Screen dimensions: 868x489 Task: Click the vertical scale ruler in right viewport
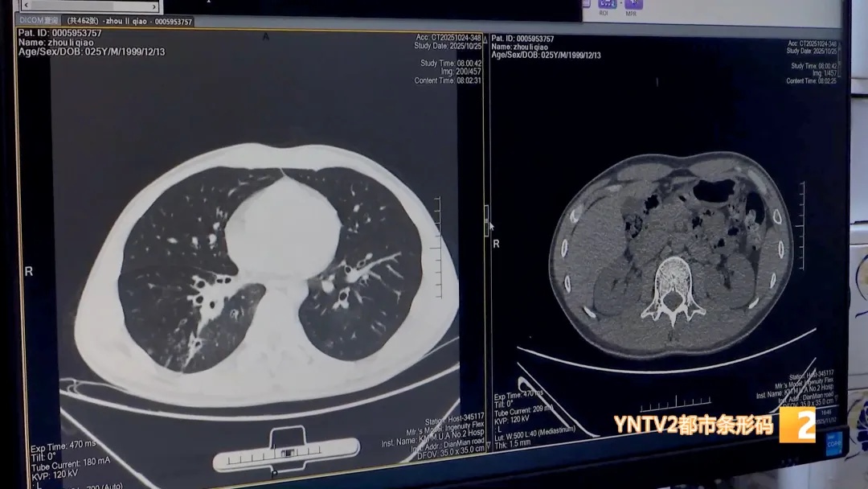pyautogui.click(x=800, y=227)
